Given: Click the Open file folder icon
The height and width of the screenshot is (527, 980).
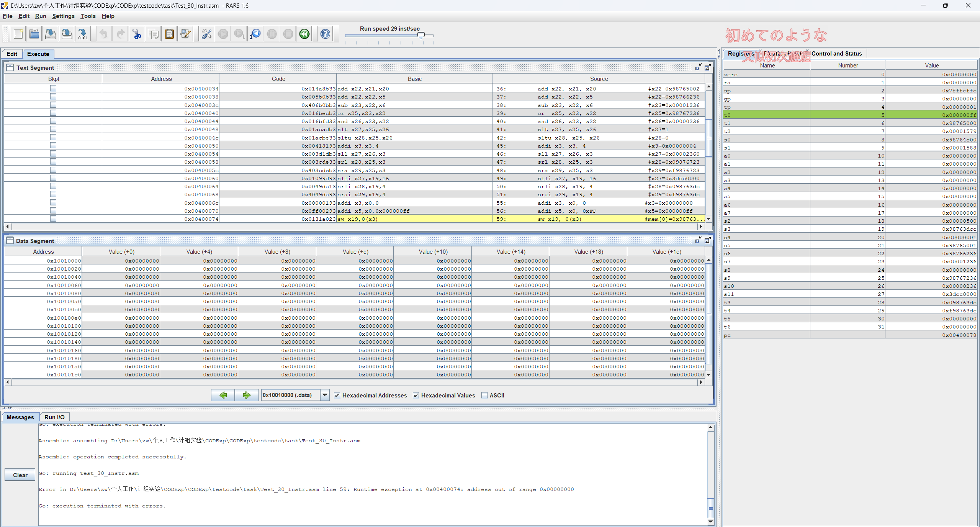Looking at the screenshot, I should point(34,34).
